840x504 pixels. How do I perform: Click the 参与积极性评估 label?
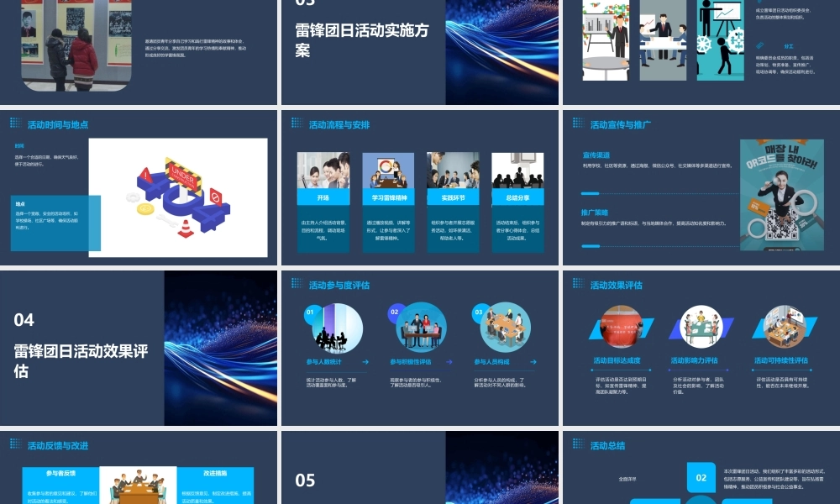[411, 362]
